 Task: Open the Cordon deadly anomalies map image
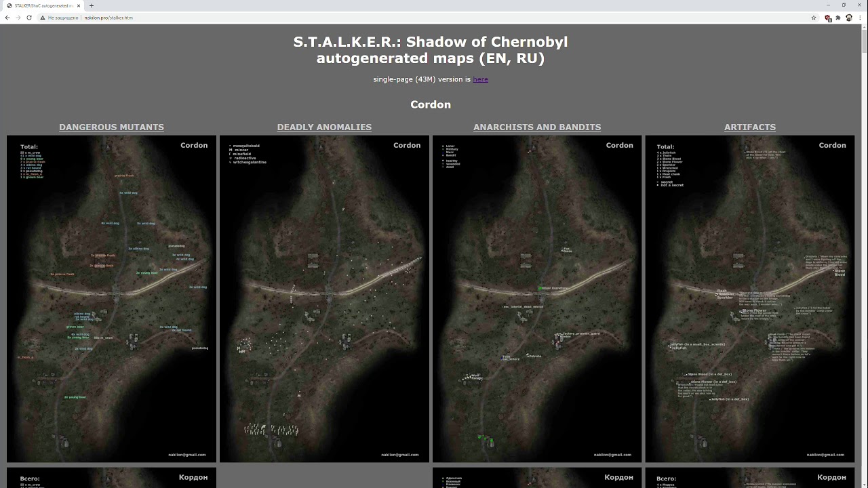pyautogui.click(x=324, y=299)
